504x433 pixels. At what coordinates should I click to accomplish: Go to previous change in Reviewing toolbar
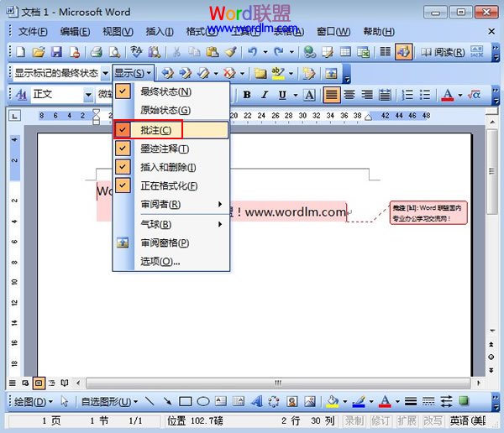[167, 73]
